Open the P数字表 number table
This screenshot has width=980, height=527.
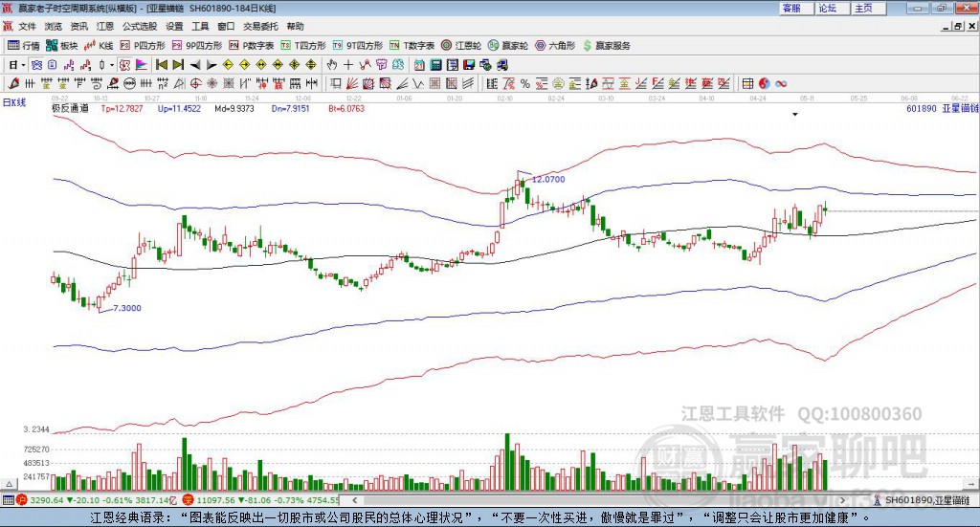point(252,46)
